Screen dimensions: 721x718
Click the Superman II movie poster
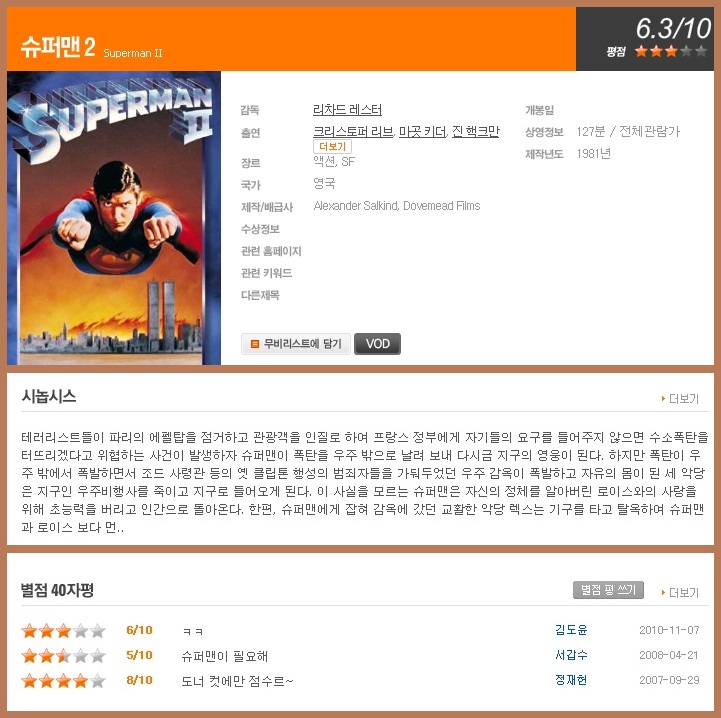coord(114,218)
